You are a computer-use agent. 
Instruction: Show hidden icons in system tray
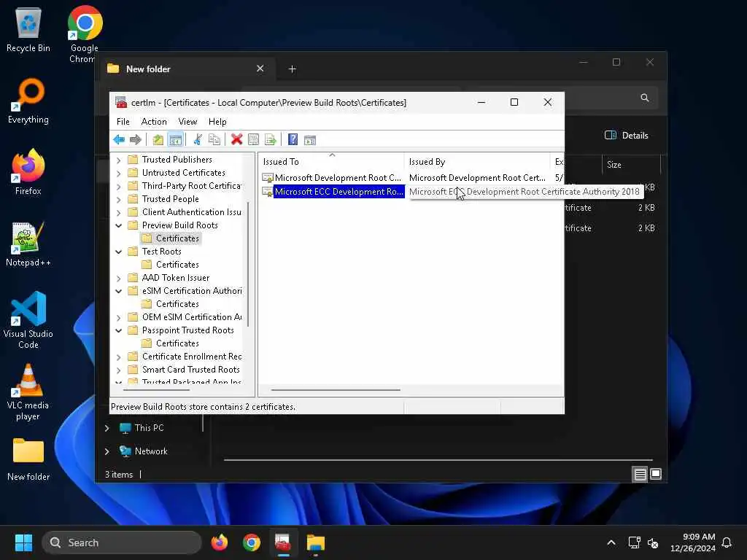611,542
